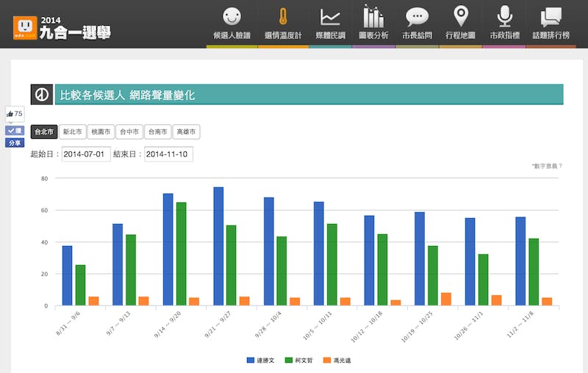Open 媒體民調 line chart icon

tap(330, 16)
